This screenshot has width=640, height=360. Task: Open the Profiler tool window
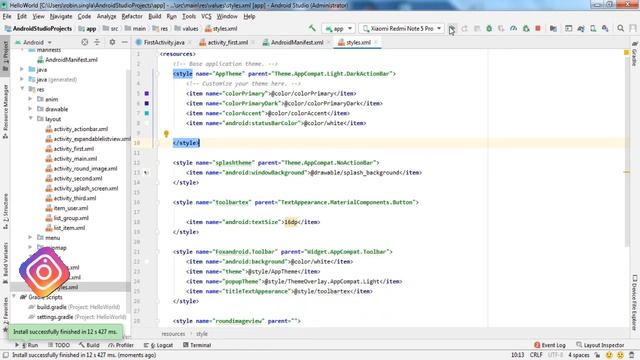(x=121, y=345)
